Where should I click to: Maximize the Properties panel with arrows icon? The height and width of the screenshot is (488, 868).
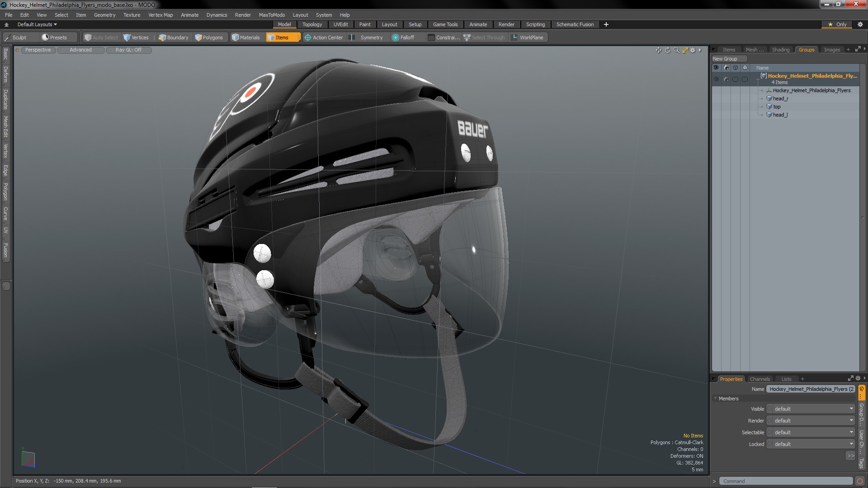pos(850,379)
